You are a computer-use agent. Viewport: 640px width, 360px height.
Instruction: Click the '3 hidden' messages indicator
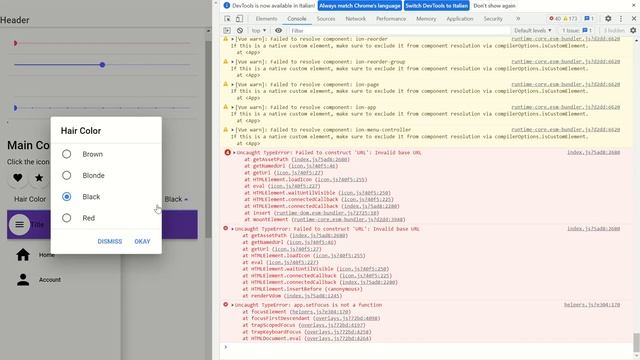tap(613, 31)
